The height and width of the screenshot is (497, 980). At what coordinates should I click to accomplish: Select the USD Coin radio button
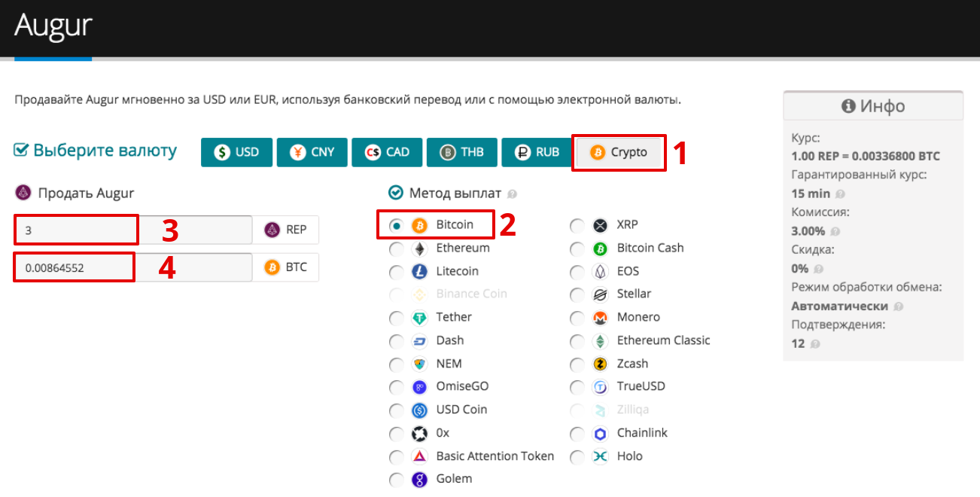tap(396, 410)
